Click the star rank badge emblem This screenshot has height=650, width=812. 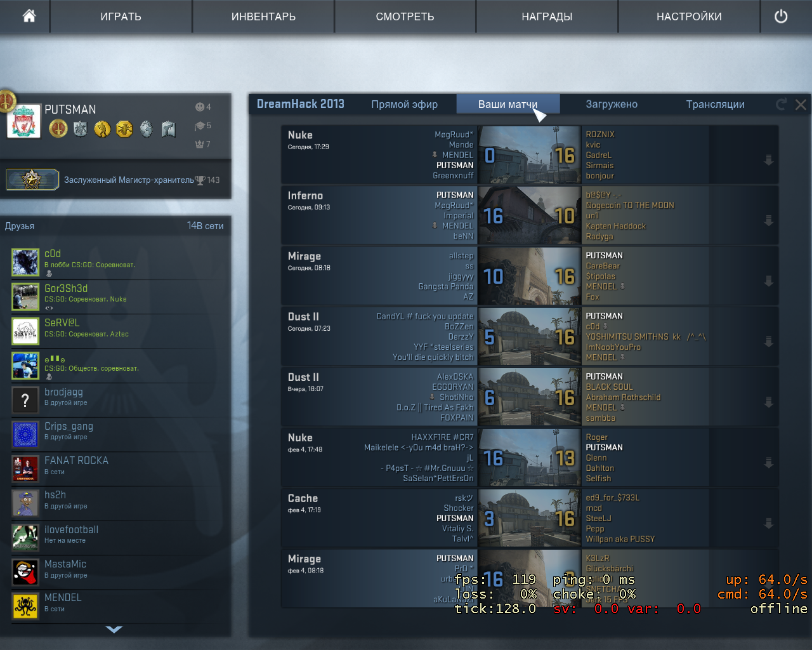tap(32, 180)
